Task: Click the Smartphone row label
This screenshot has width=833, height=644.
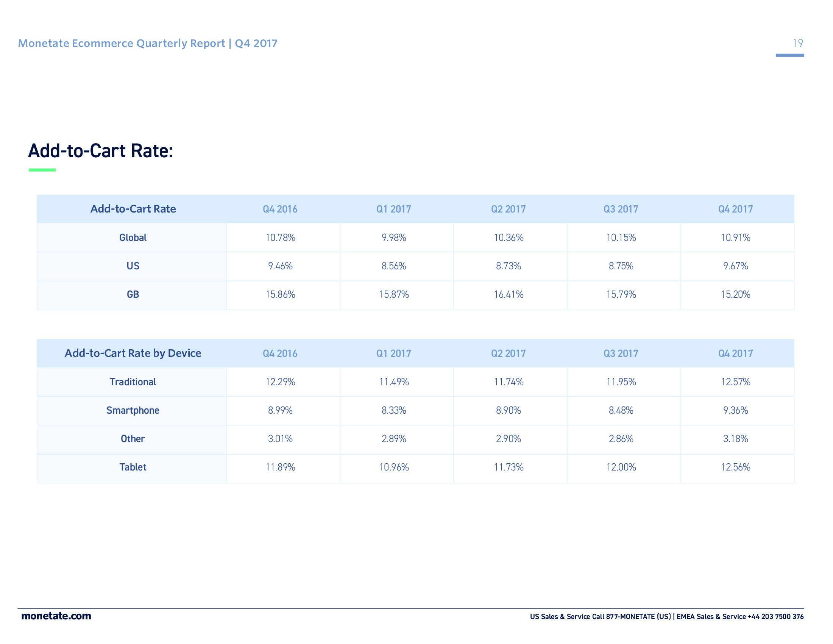Action: pyautogui.click(x=133, y=411)
